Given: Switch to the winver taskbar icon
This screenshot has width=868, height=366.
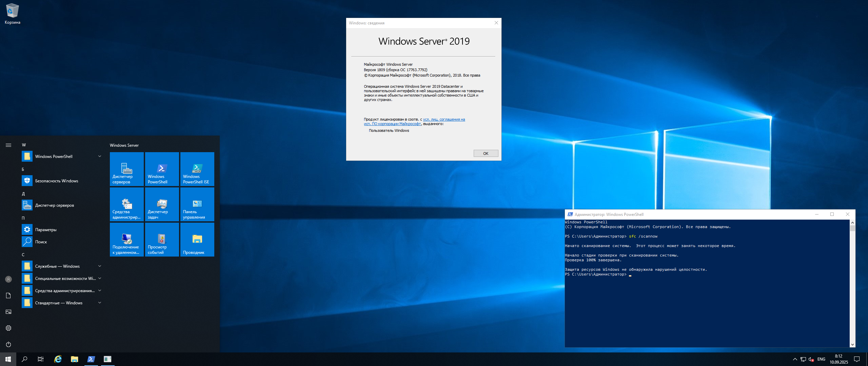Looking at the screenshot, I should pyautogui.click(x=107, y=359).
